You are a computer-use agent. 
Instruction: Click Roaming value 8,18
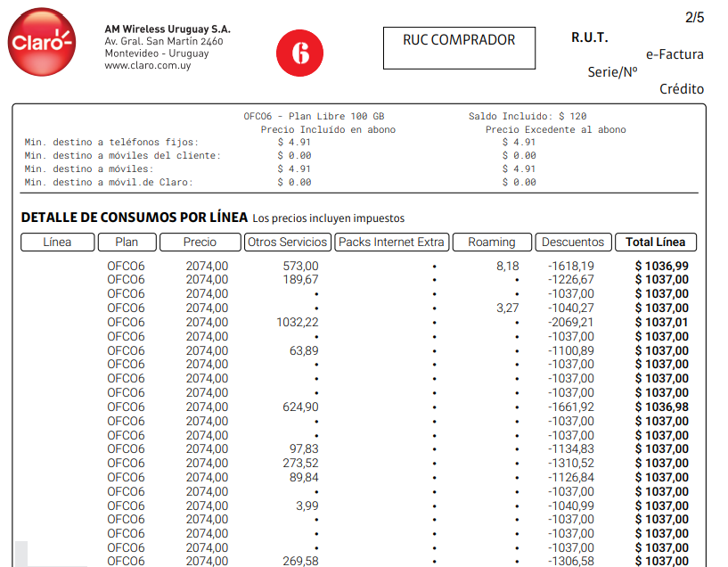[508, 266]
